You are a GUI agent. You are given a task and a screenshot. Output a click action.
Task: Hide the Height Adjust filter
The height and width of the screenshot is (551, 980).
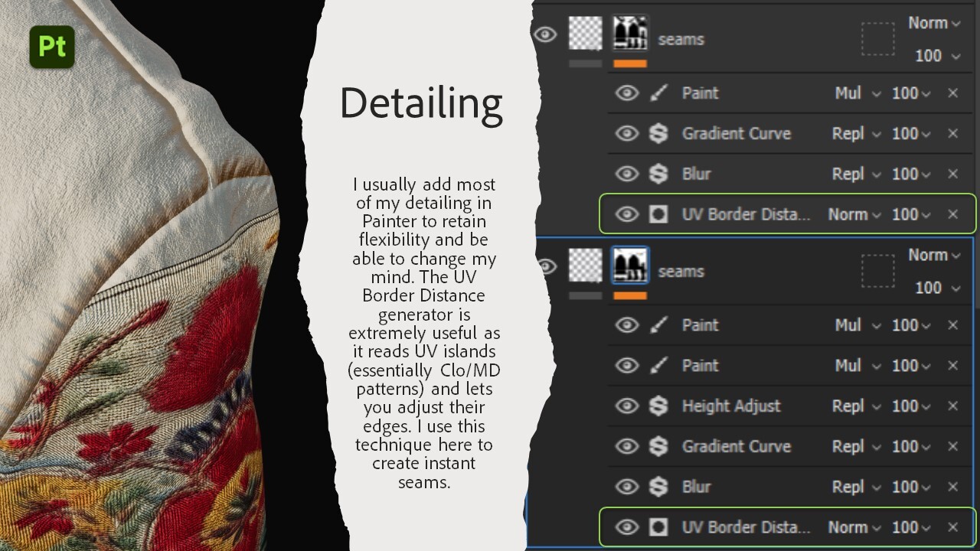pos(627,406)
